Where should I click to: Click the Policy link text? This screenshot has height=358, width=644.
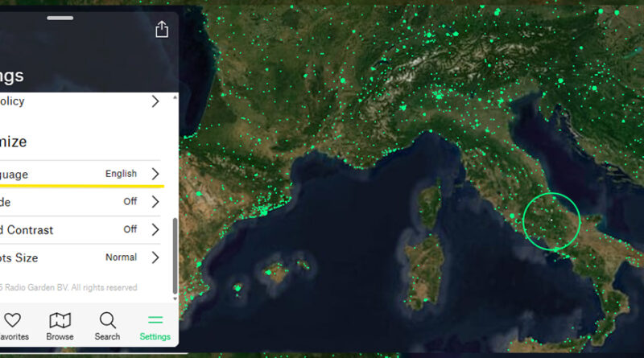[12, 101]
